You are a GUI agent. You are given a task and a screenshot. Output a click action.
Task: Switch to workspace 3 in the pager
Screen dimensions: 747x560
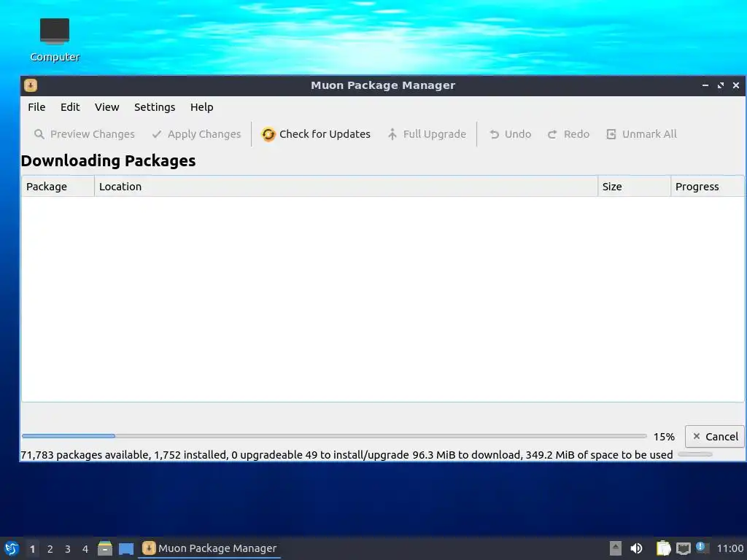click(x=68, y=549)
